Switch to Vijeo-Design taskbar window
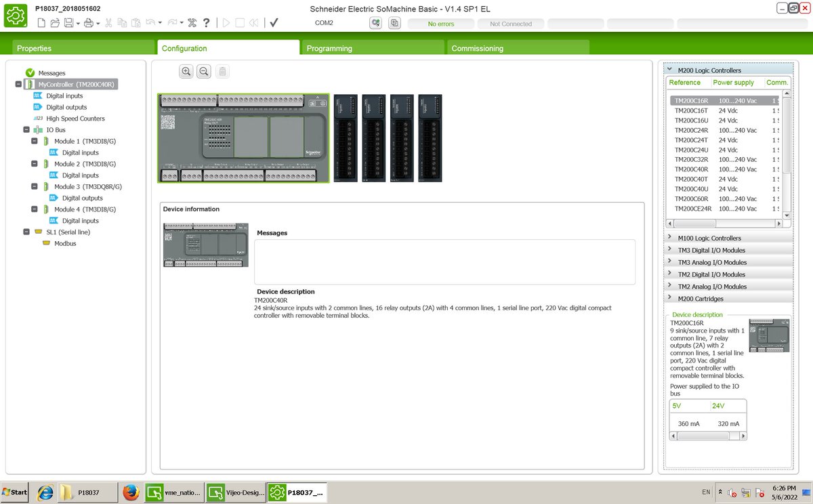813x504 pixels. coord(234,492)
